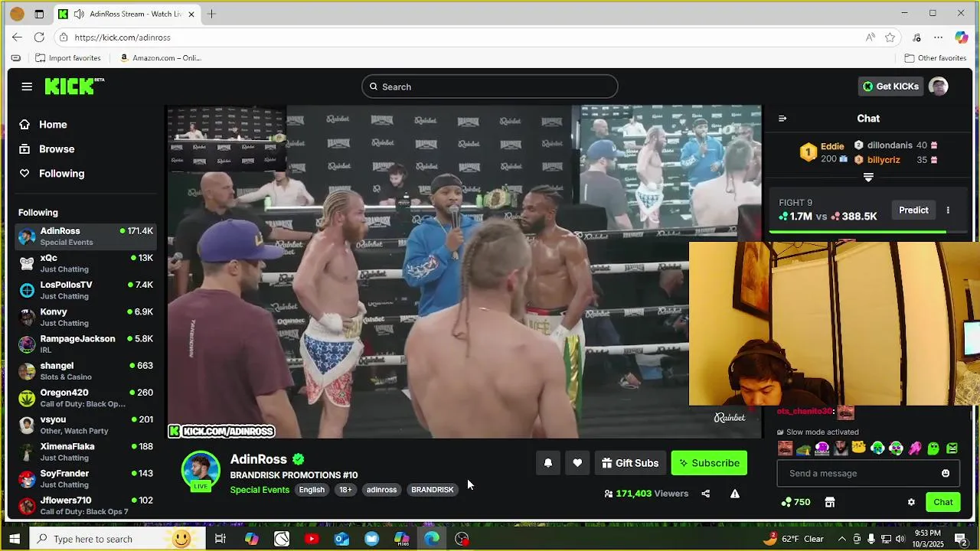
Task: Click the adinross tag
Action: (x=381, y=490)
